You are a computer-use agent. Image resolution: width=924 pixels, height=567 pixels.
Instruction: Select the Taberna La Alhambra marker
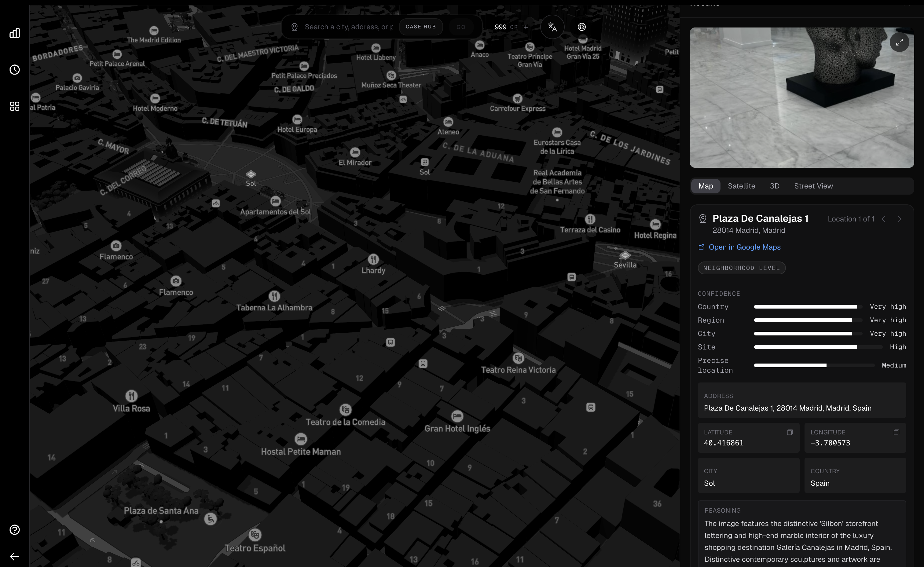(274, 296)
